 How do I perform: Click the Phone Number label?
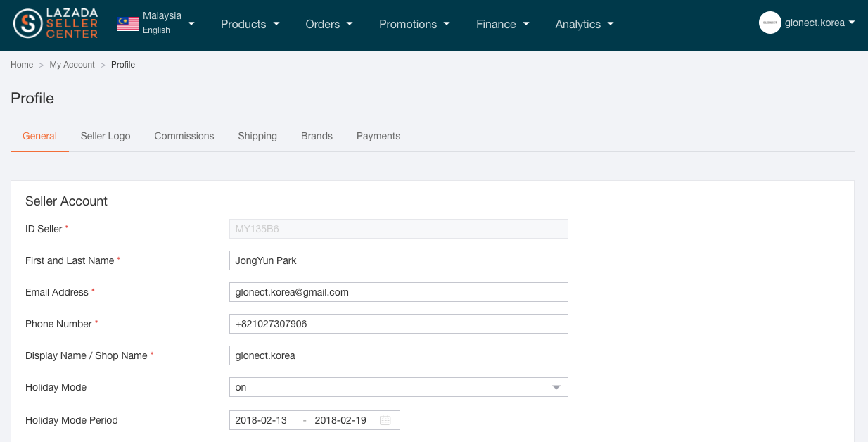pos(58,324)
